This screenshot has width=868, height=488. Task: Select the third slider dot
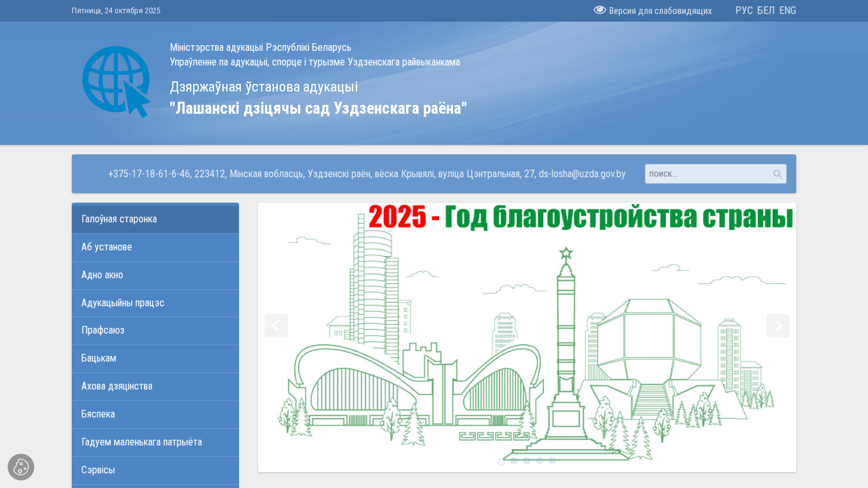(527, 461)
